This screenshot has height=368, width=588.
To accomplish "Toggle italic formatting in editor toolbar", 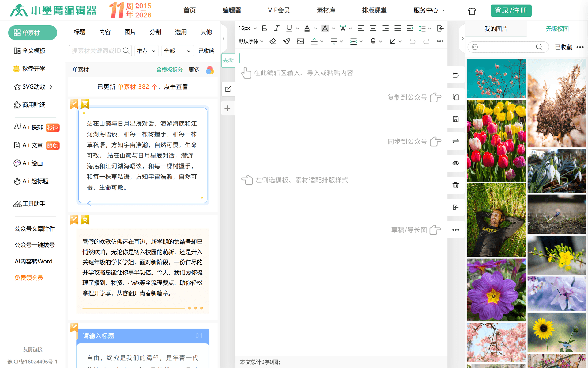I will click(277, 29).
